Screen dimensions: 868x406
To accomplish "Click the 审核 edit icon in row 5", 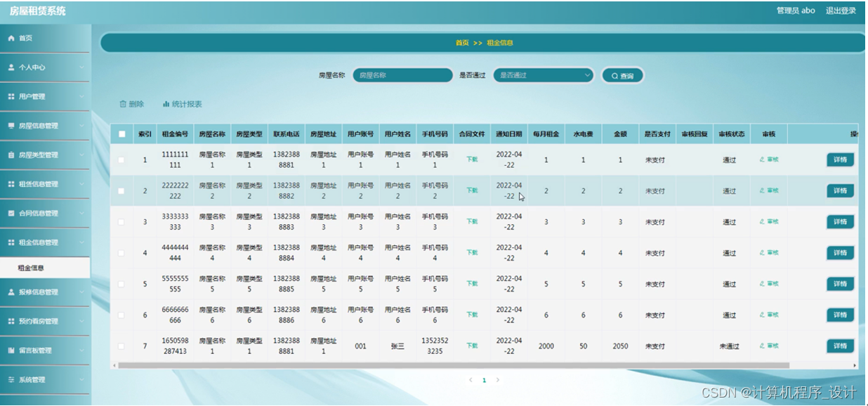I will tap(762, 284).
